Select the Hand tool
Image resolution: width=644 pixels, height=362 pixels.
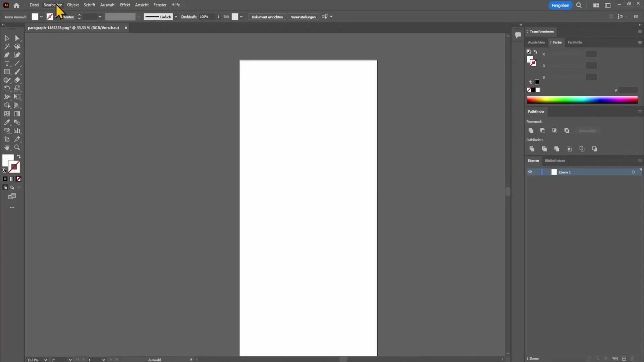(7, 147)
